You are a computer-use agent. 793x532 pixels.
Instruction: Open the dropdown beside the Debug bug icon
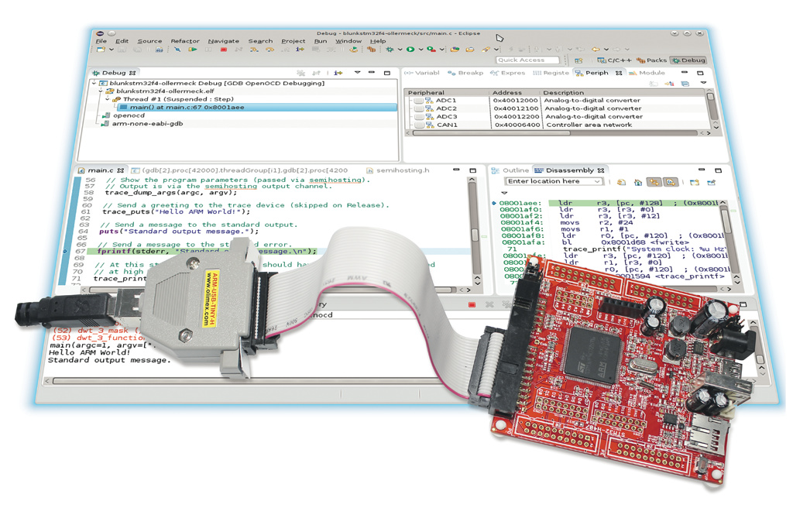click(x=400, y=50)
